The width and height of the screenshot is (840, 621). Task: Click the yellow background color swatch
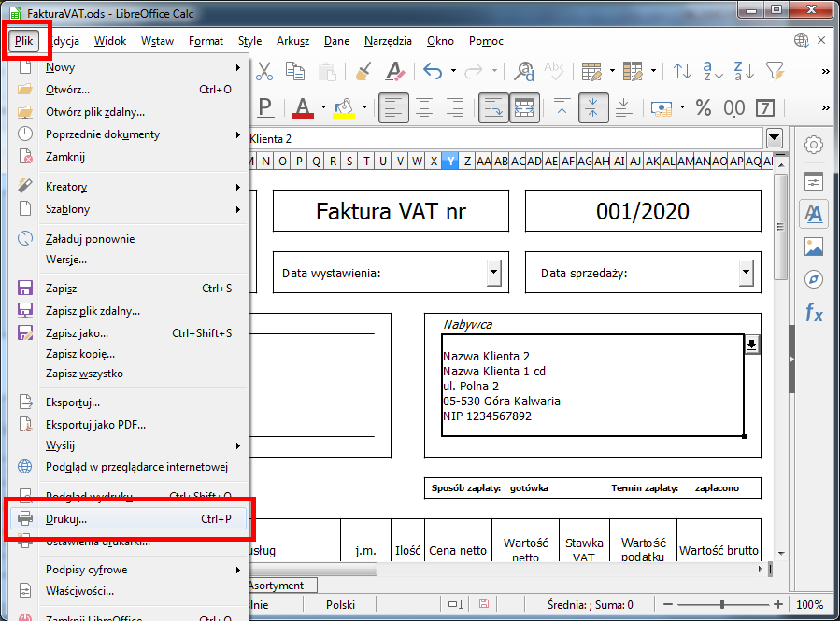tap(343, 107)
